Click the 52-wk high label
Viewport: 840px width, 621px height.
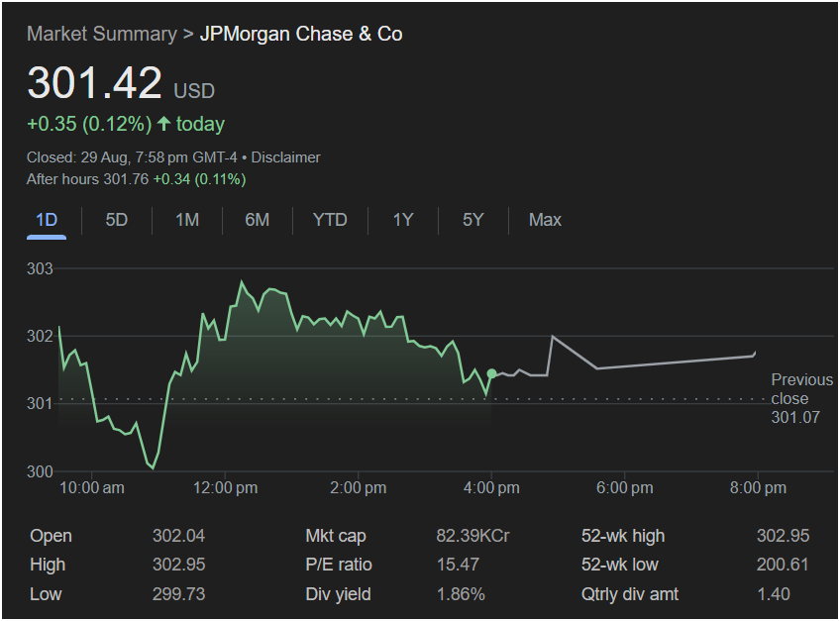coord(623,536)
